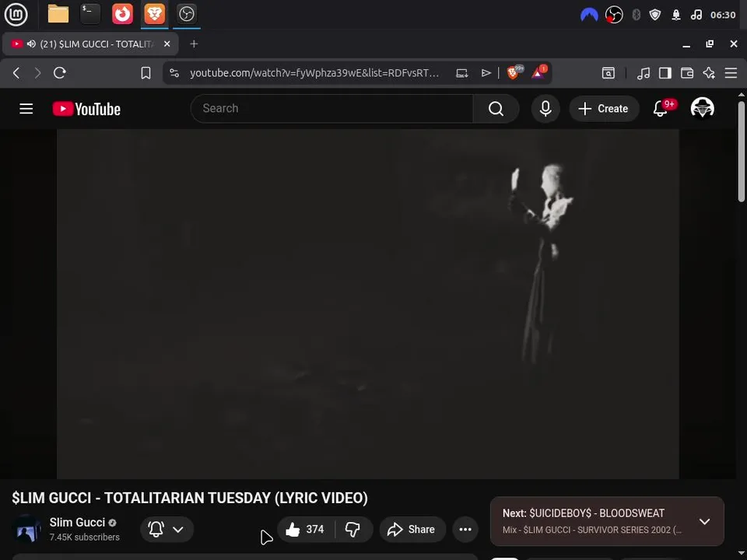This screenshot has width=747, height=560.
Task: Click the Next: $UICIDEBOY$ - BLOODSWEAT text
Action: (583, 513)
